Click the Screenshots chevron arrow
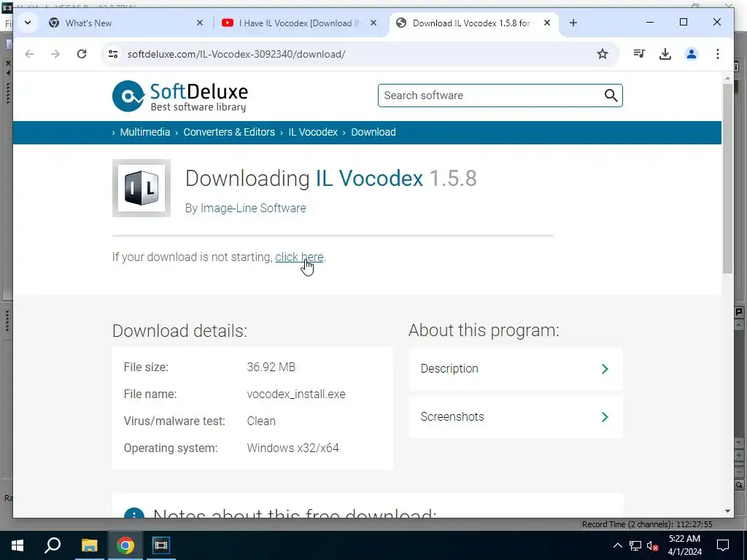 605,417
